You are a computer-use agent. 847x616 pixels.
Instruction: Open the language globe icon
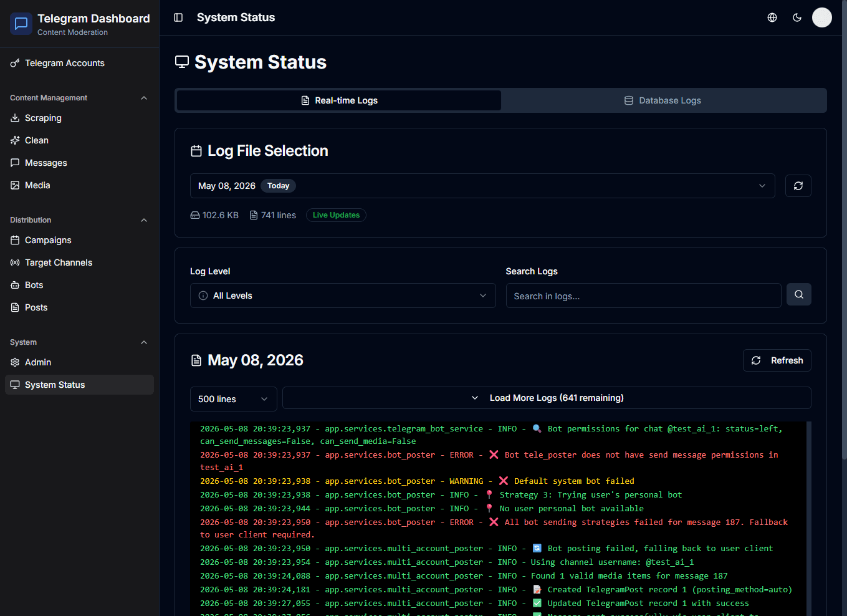tap(772, 17)
